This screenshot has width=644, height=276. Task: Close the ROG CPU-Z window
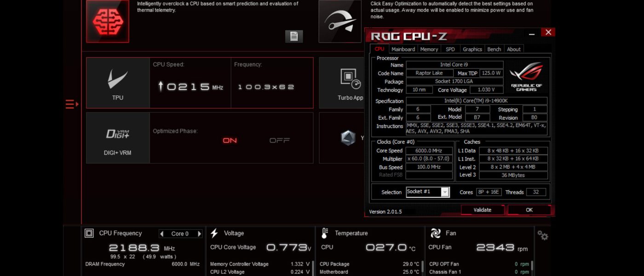pos(548,32)
